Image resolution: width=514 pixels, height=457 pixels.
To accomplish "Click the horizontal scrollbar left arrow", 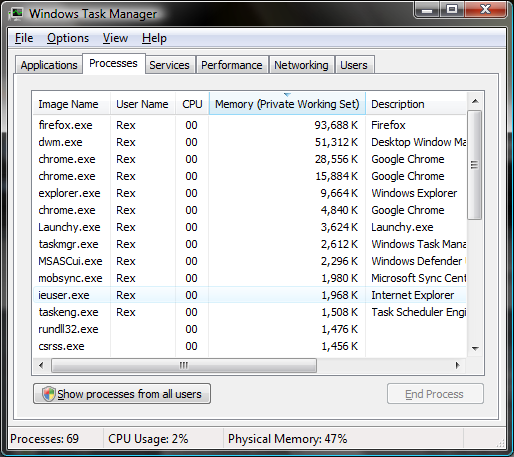I will point(41,365).
